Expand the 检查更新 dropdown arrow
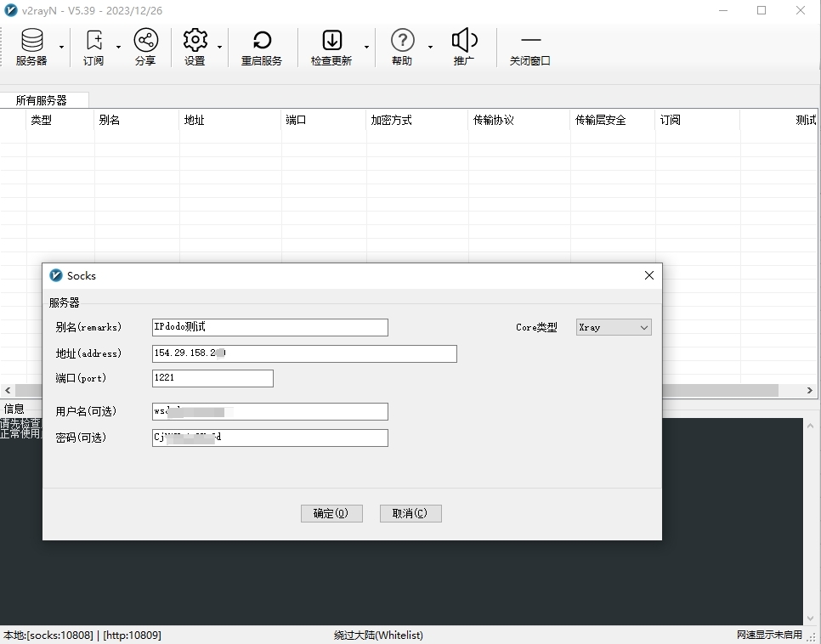This screenshot has width=821, height=644. 367,47
